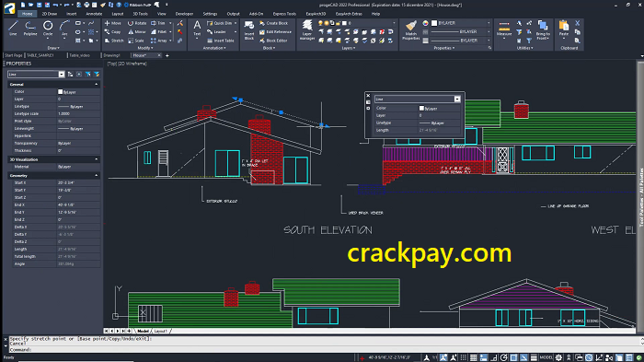Activate the Rotate tool
The width and height of the screenshot is (644, 362).
point(137,23)
